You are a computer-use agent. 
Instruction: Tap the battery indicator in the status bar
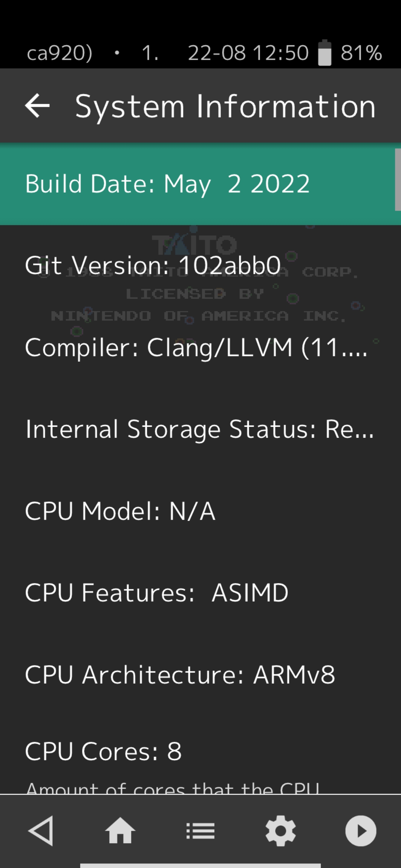[x=324, y=52]
